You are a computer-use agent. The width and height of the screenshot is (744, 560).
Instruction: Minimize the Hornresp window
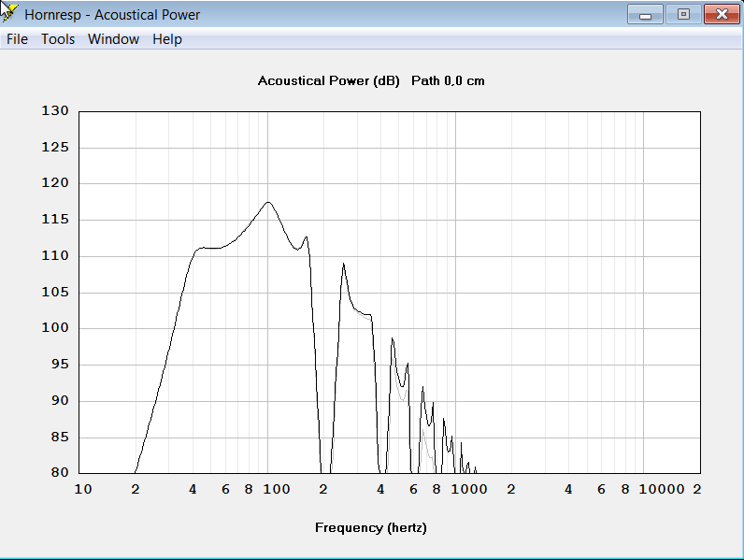point(645,14)
